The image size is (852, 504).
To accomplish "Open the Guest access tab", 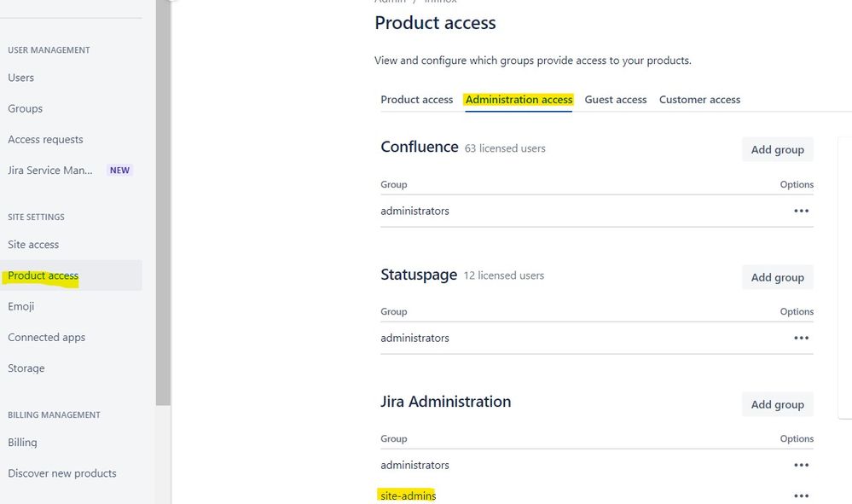I will pyautogui.click(x=615, y=100).
